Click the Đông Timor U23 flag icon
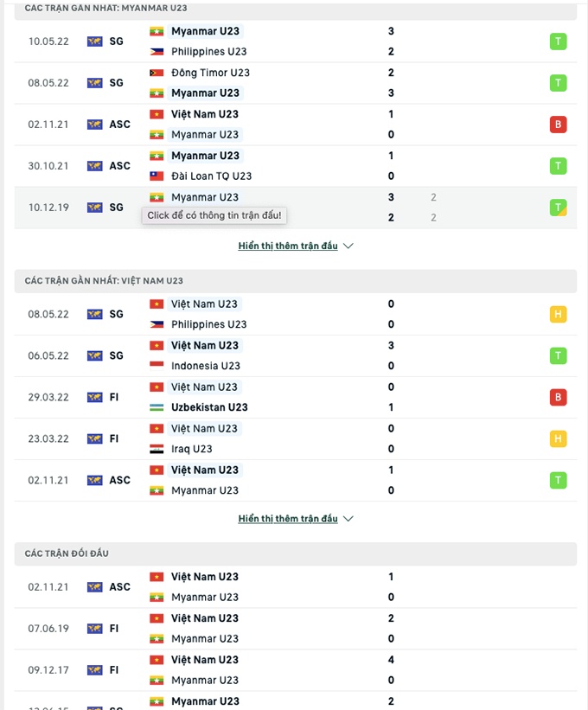 tap(157, 73)
